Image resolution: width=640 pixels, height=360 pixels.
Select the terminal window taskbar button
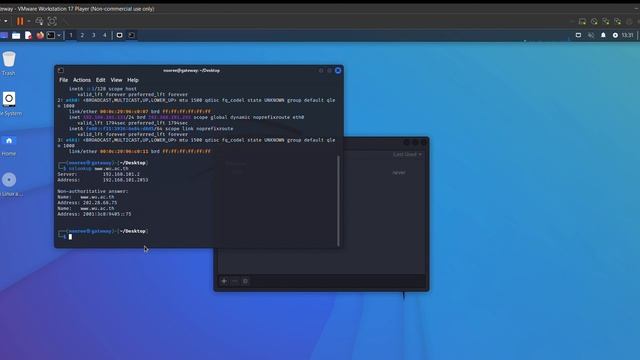(131, 36)
